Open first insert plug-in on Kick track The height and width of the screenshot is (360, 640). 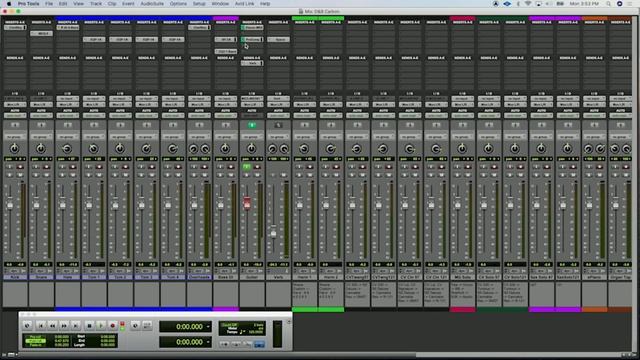(15, 27)
